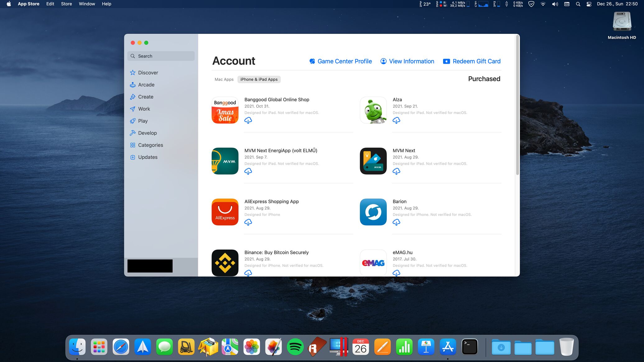This screenshot has width=644, height=362.
Task: Open Game Center Profile
Action: click(x=341, y=62)
